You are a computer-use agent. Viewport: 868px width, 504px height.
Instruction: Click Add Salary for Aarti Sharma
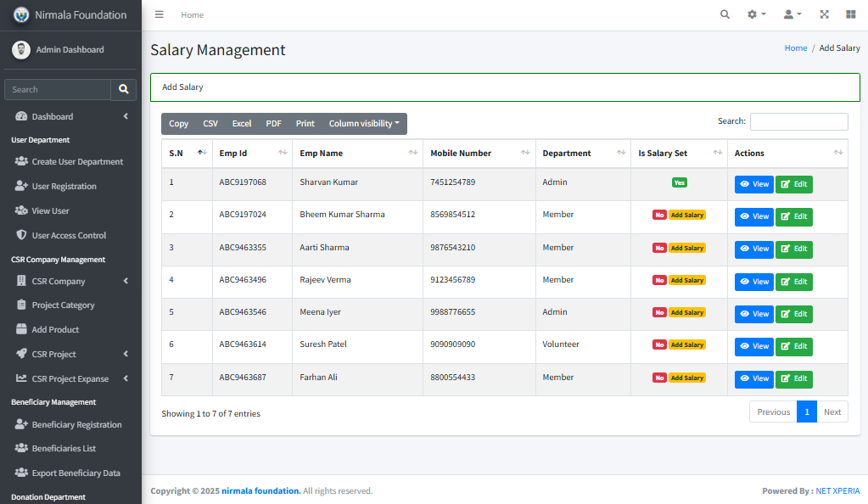(686, 248)
